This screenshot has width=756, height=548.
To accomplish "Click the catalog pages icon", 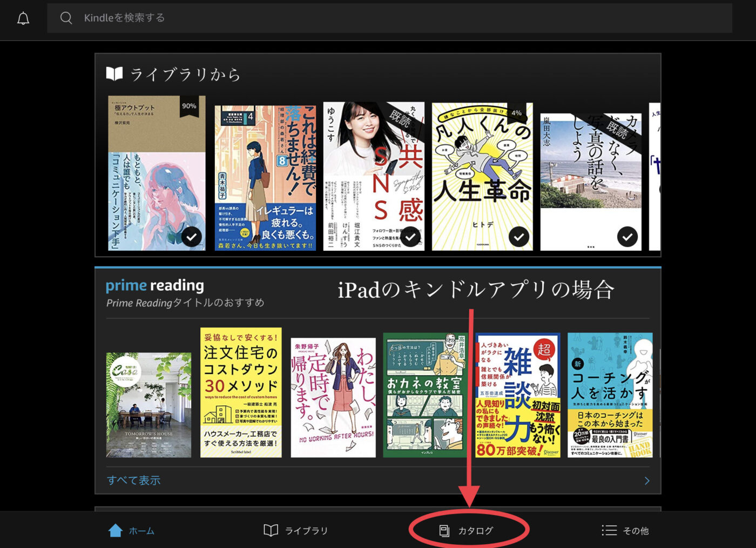I will point(444,531).
